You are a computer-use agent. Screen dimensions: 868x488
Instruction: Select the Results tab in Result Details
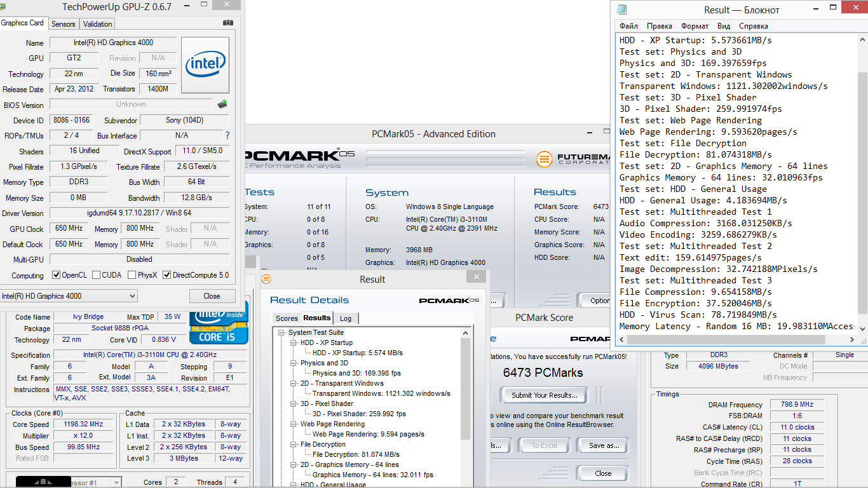tap(316, 318)
